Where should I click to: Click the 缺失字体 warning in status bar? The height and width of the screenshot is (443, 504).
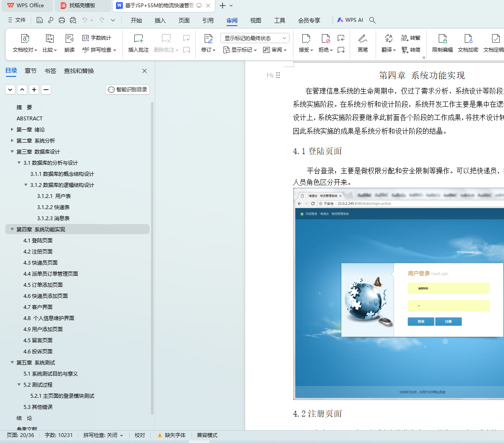point(171,435)
